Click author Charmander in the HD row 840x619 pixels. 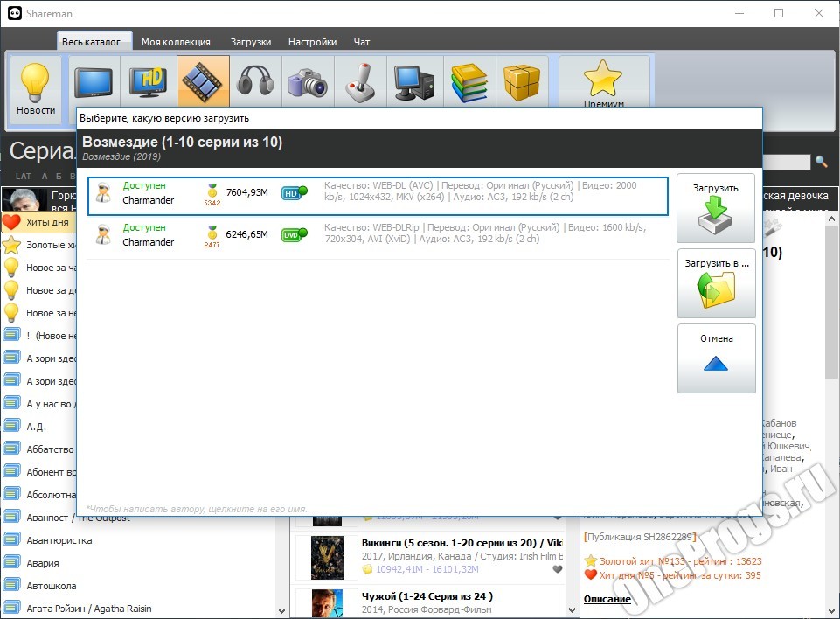148,200
